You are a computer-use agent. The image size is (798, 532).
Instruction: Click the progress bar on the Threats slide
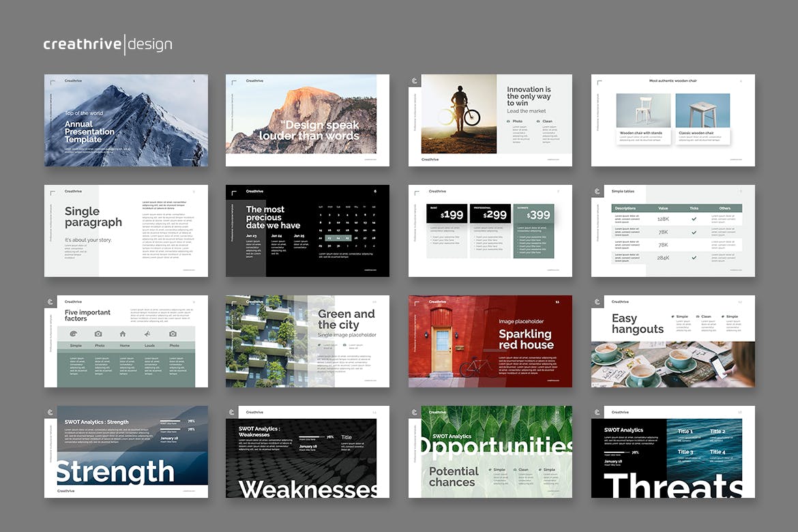point(616,452)
